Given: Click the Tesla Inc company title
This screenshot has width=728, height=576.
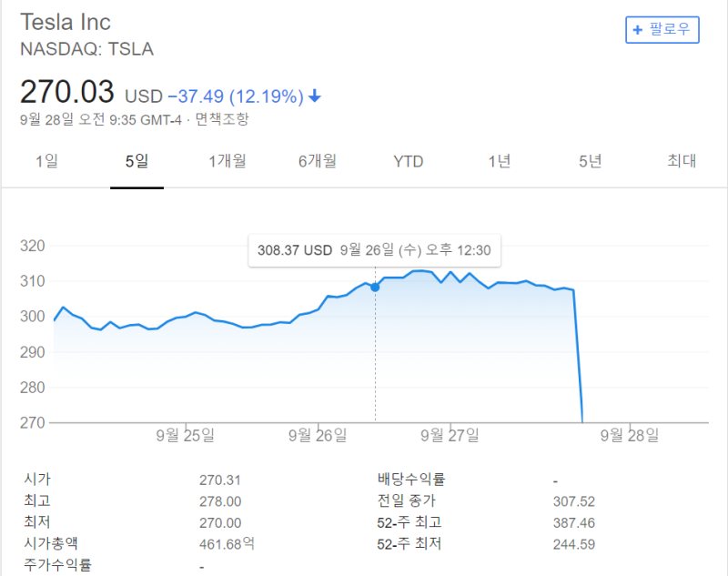Looking at the screenshot, I should (66, 22).
